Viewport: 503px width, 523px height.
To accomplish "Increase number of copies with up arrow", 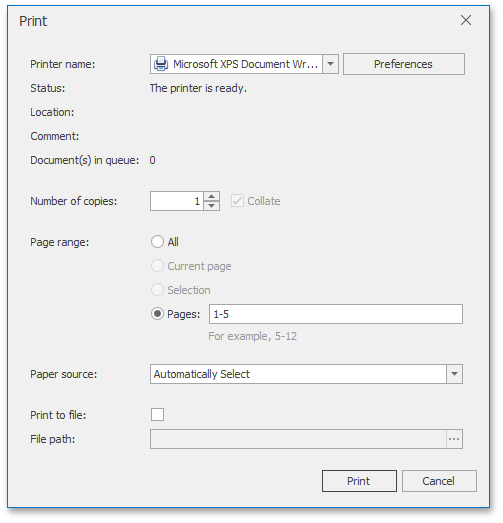I will 211,196.
